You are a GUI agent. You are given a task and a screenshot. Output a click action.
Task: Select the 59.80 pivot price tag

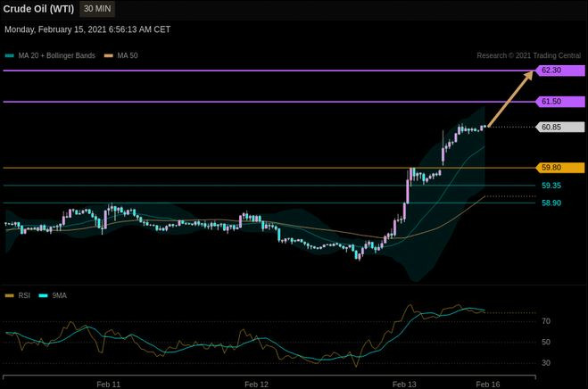(x=560, y=168)
